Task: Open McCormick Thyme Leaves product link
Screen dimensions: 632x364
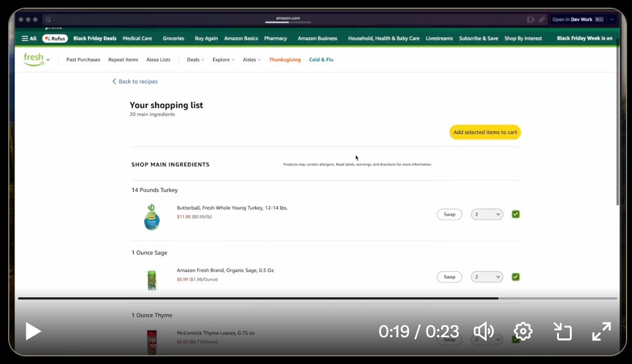Action: [x=215, y=333]
